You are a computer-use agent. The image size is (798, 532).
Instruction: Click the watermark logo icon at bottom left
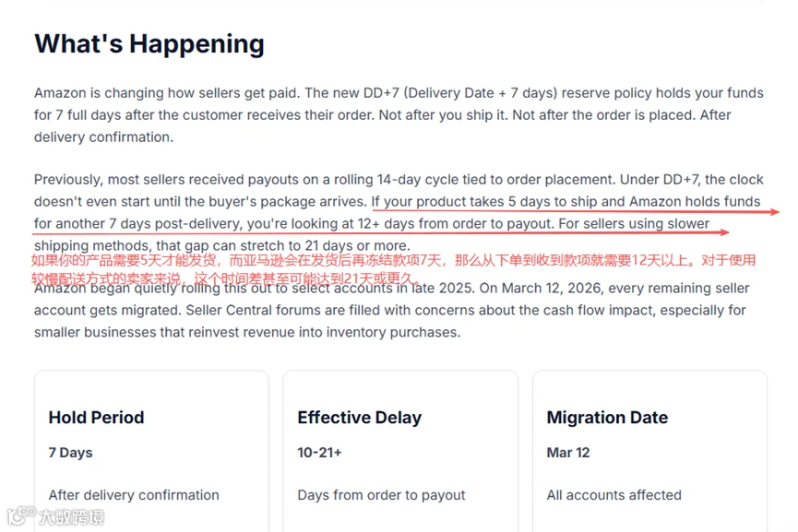(x=21, y=515)
